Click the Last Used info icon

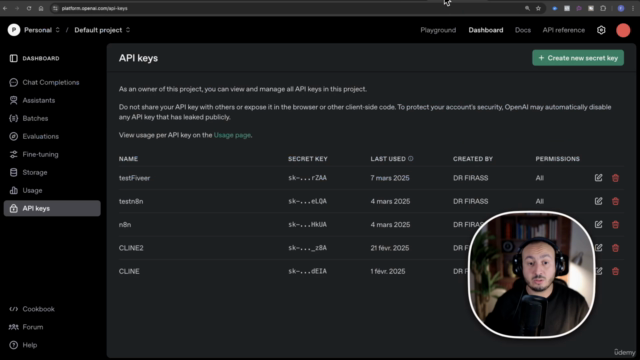point(411,158)
